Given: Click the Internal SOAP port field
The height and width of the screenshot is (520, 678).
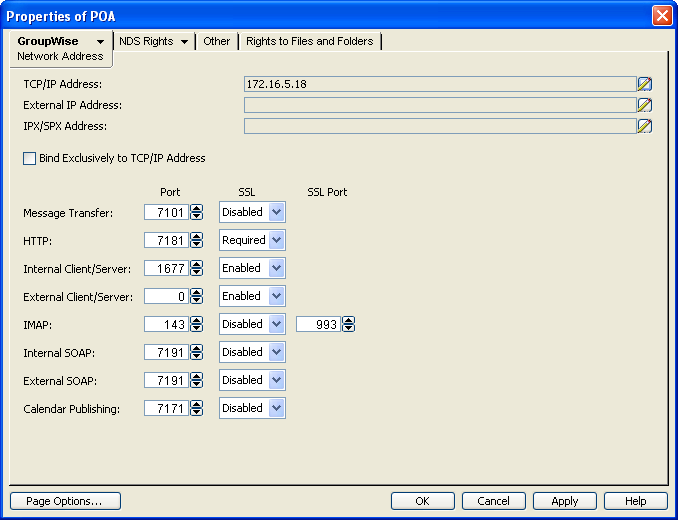Looking at the screenshot, I should 166,352.
